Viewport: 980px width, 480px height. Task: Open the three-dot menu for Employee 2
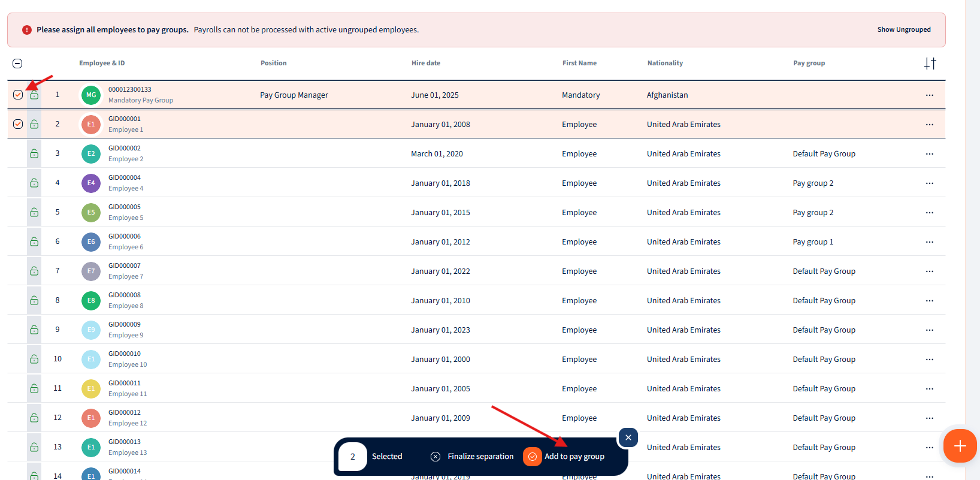(929, 154)
